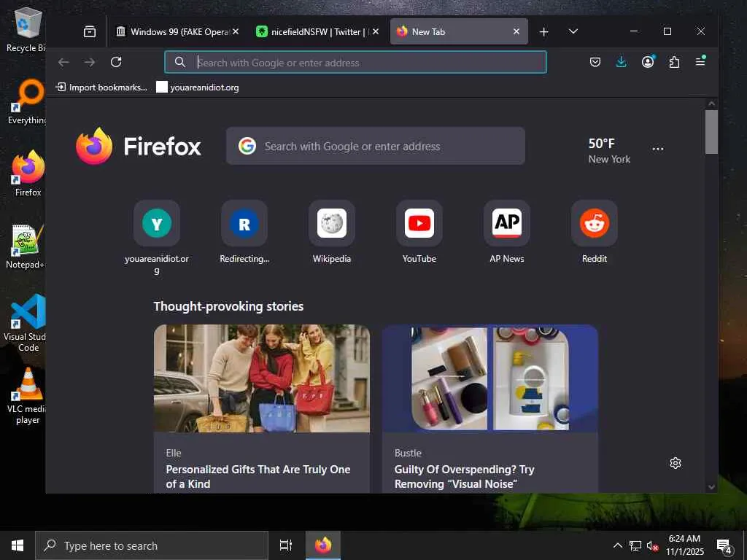Select Recycle Bin desktop icon
747x560 pixels.
pyautogui.click(x=27, y=29)
